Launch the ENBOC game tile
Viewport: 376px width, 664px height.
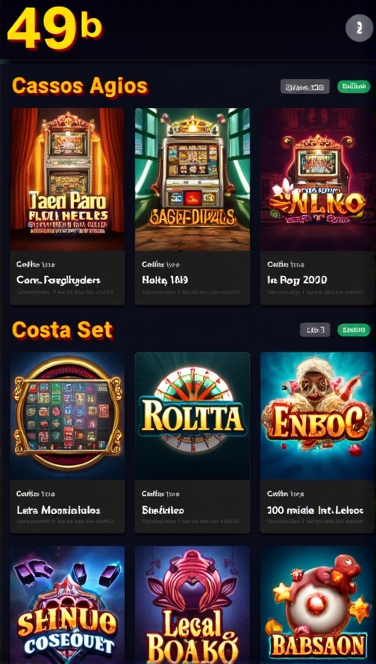(x=318, y=416)
